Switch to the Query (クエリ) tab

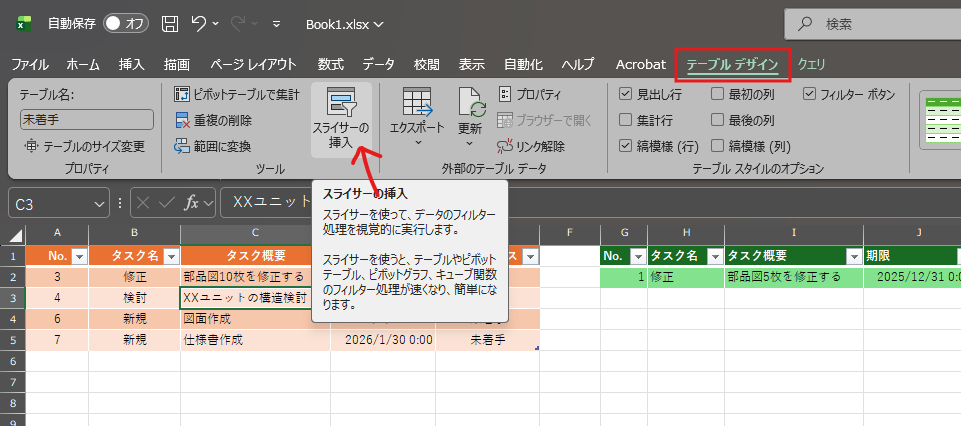pyautogui.click(x=811, y=64)
